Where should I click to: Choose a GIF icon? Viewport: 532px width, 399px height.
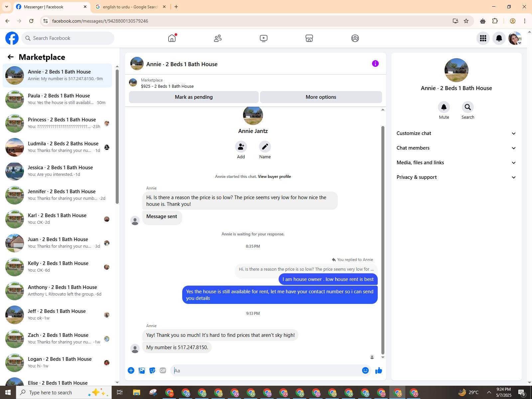coord(163,370)
